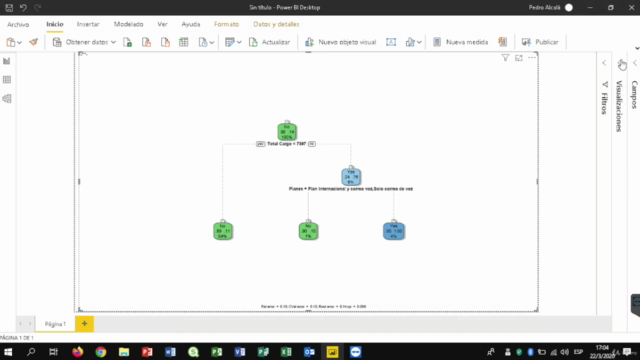Click the SQL Server source icon
This screenshot has width=640, height=360.
(x=165, y=42)
